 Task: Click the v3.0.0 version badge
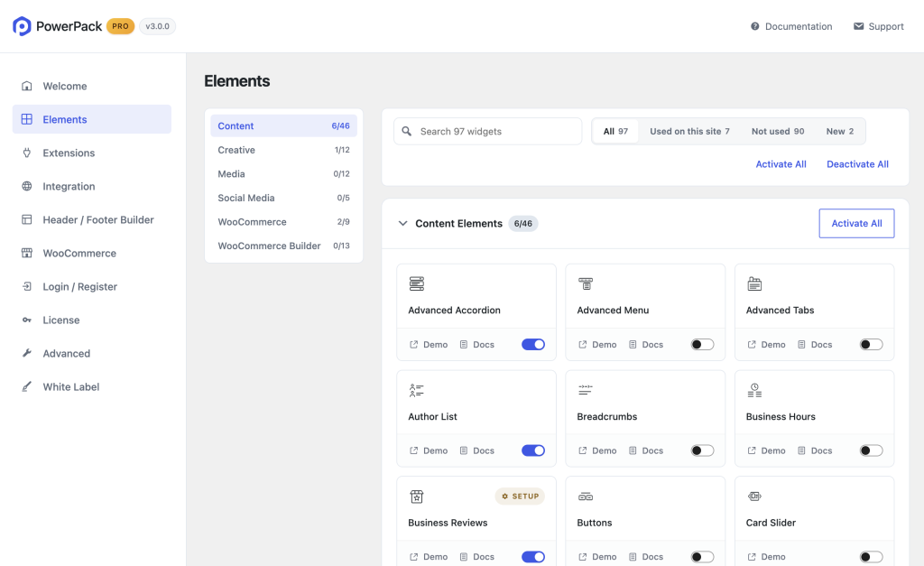point(157,26)
